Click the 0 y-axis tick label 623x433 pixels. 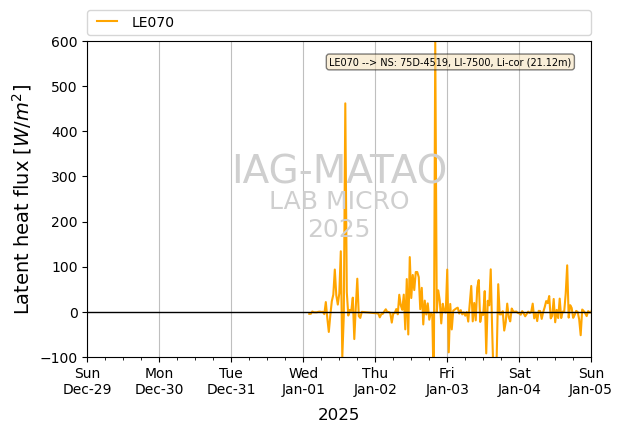74,313
